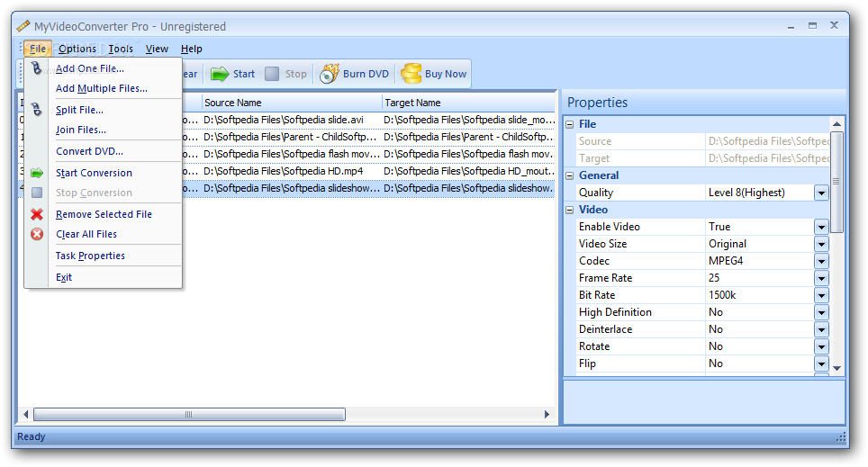The image size is (868, 467).
Task: Click the Burn DVD toolbar button label
Action: [x=366, y=74]
